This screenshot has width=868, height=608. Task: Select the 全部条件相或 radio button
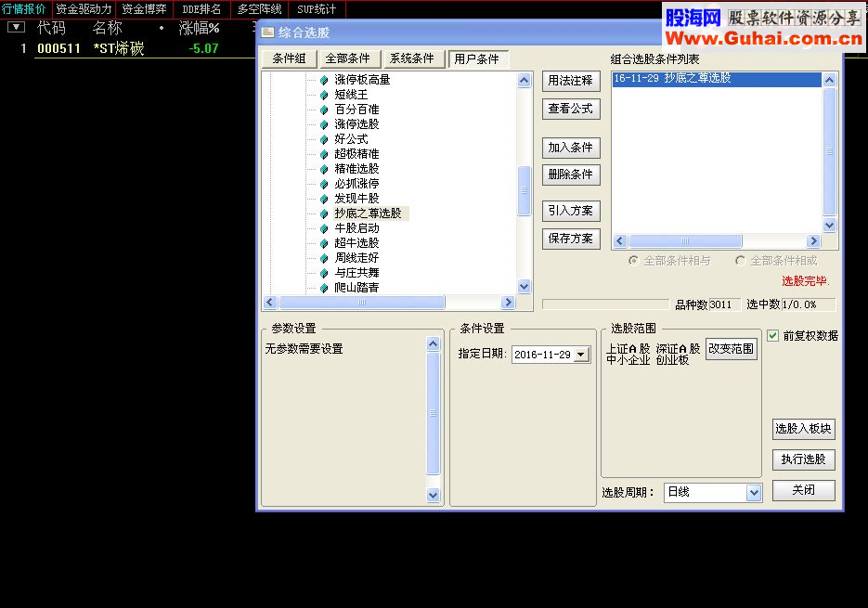coord(740,260)
